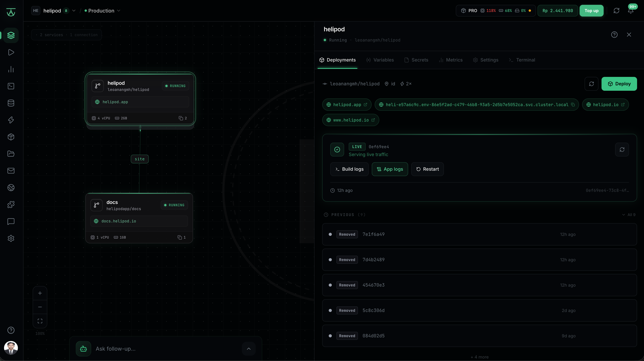
Task: Open www.helipod.io domain link
Action: (350, 120)
